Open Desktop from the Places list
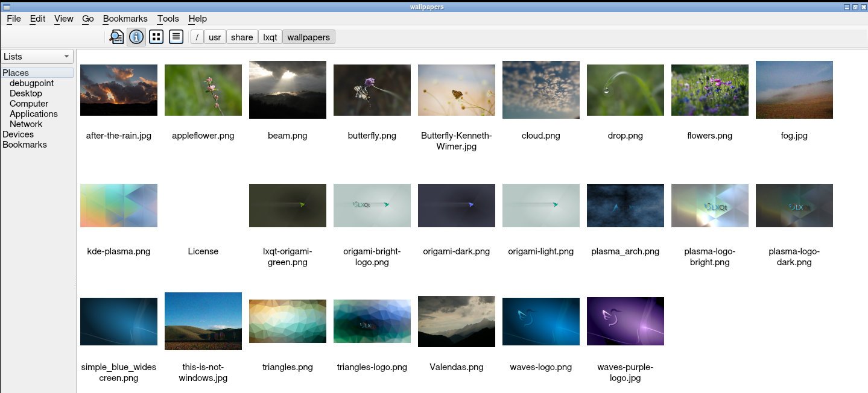868x393 pixels. tap(26, 93)
